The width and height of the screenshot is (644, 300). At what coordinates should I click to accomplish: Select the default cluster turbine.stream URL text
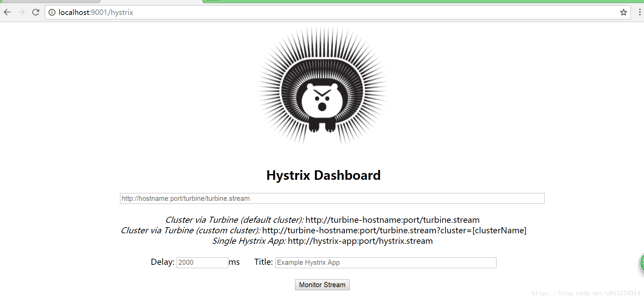pyautogui.click(x=392, y=220)
